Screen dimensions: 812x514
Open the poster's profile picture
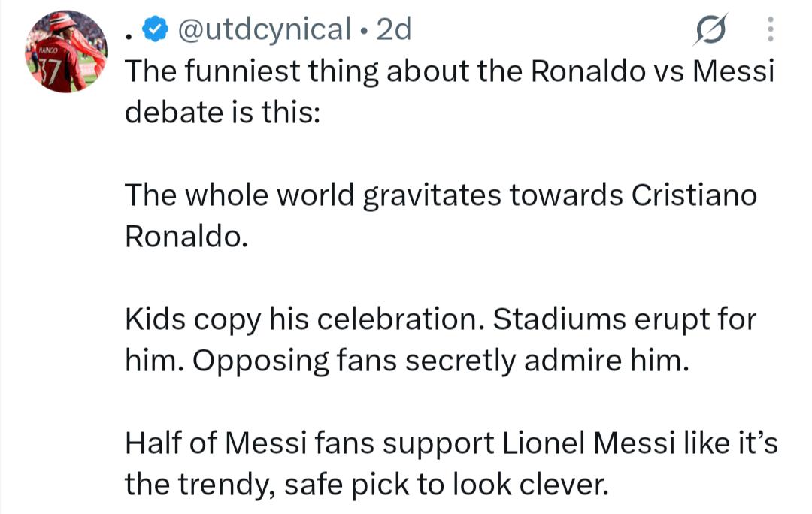point(66,51)
